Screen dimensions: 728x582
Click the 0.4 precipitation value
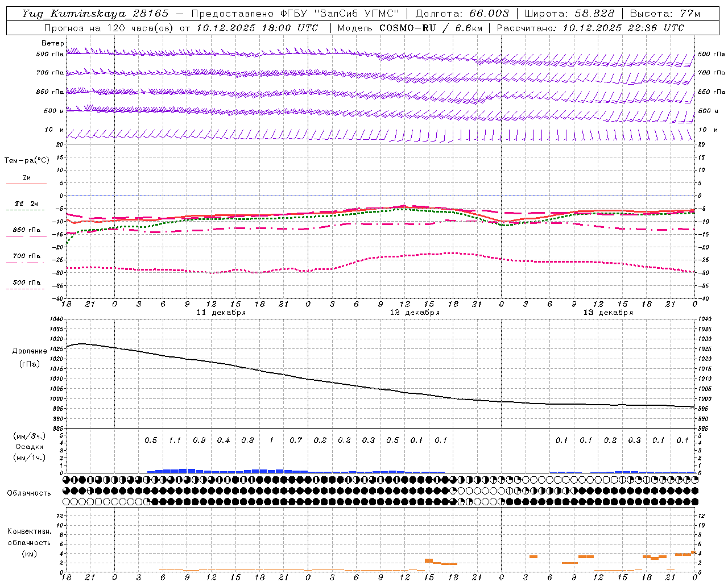[224, 440]
